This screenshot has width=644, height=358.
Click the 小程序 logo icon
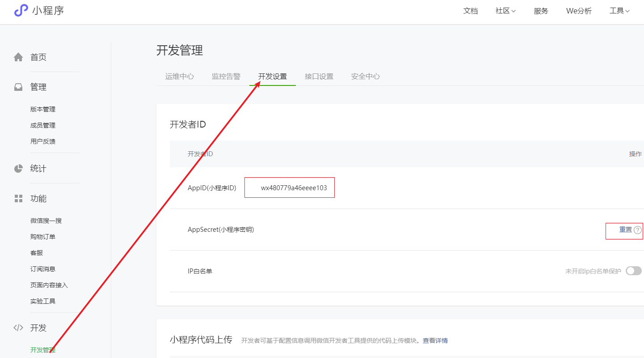(x=21, y=11)
